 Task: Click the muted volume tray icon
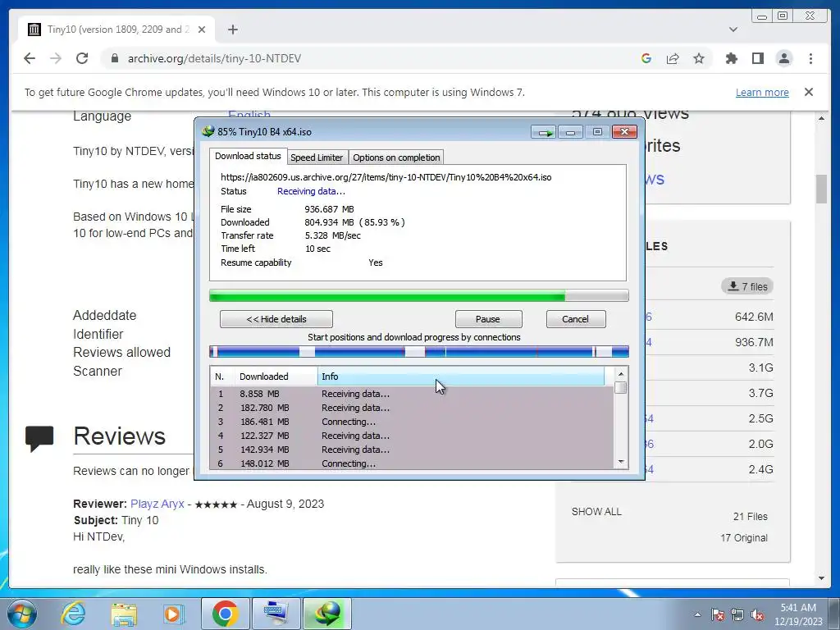(757, 614)
